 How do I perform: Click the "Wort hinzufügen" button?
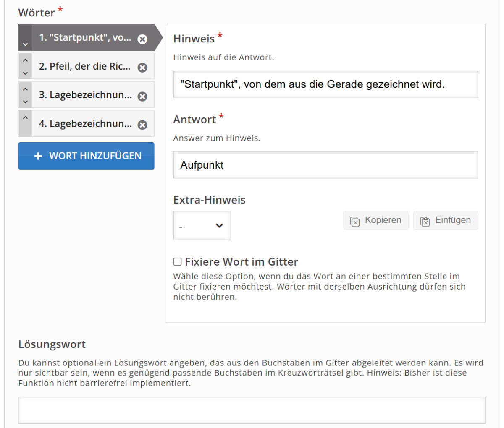(x=86, y=156)
